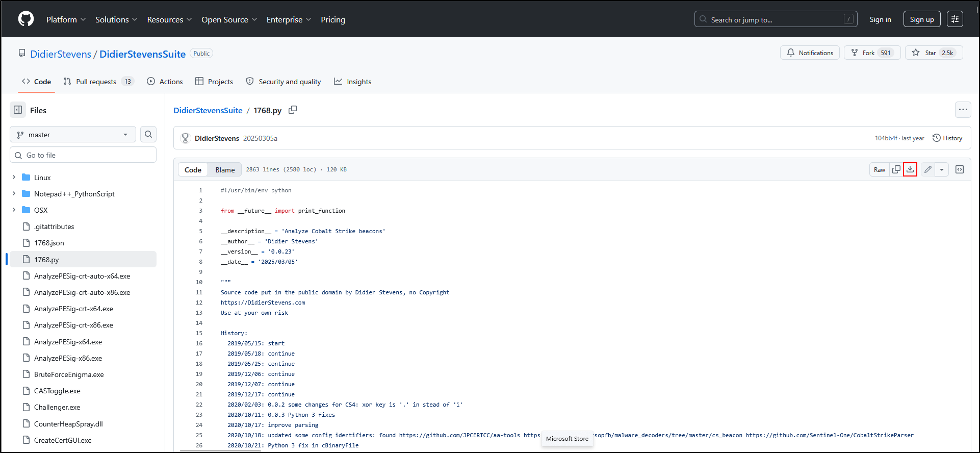Click the pencil edit file icon
This screenshot has width=980, height=453.
(x=928, y=169)
